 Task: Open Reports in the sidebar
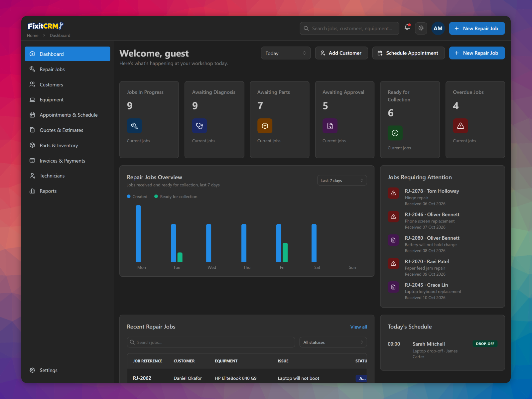(67, 191)
